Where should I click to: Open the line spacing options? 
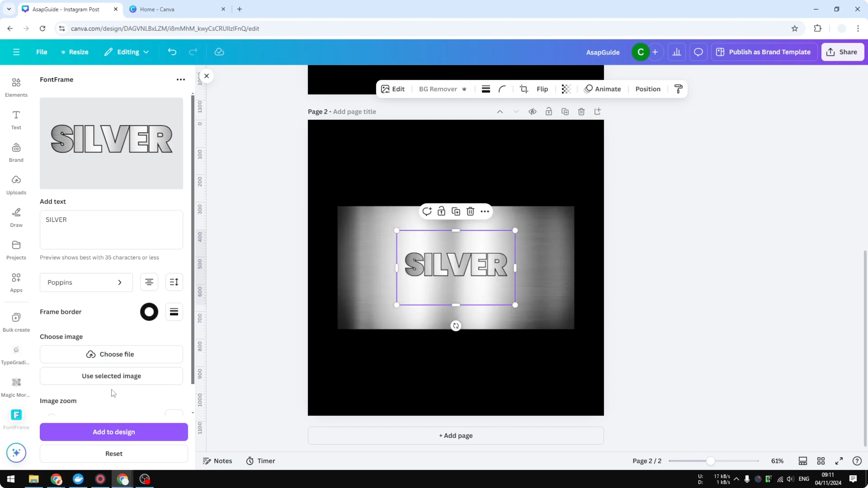click(x=174, y=282)
